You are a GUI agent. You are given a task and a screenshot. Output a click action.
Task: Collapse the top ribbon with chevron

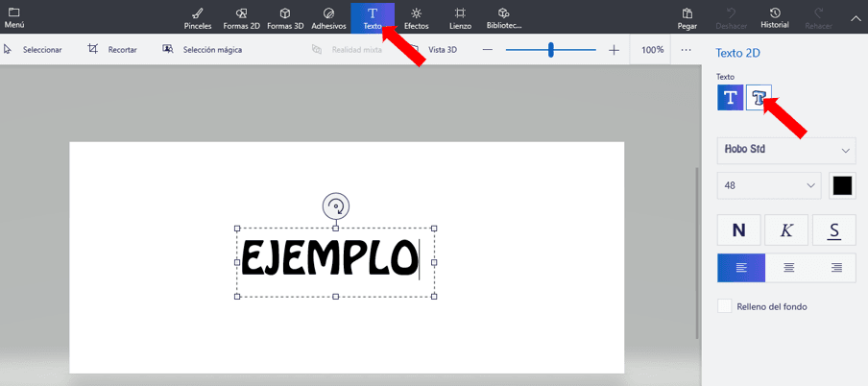point(856,17)
